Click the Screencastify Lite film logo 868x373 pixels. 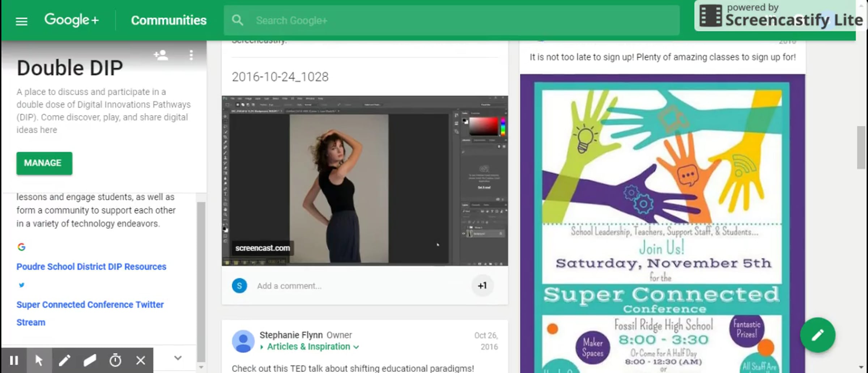point(710,16)
